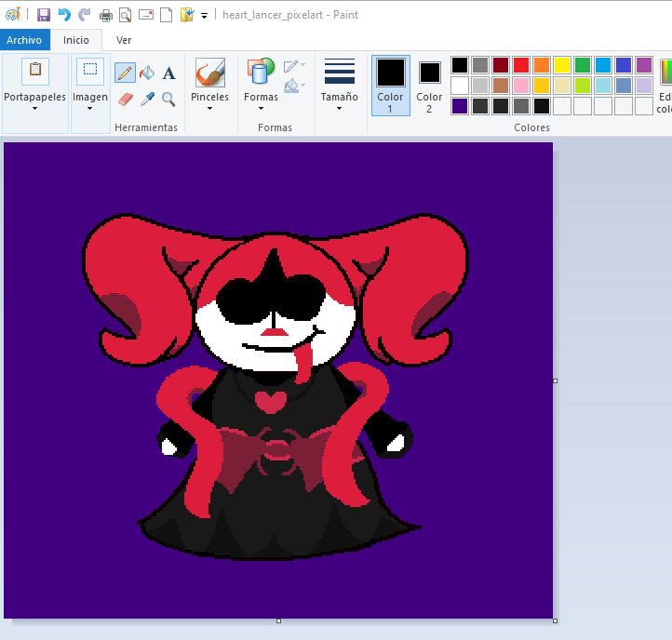Pick the green swatch
The image size is (672, 640).
[583, 65]
